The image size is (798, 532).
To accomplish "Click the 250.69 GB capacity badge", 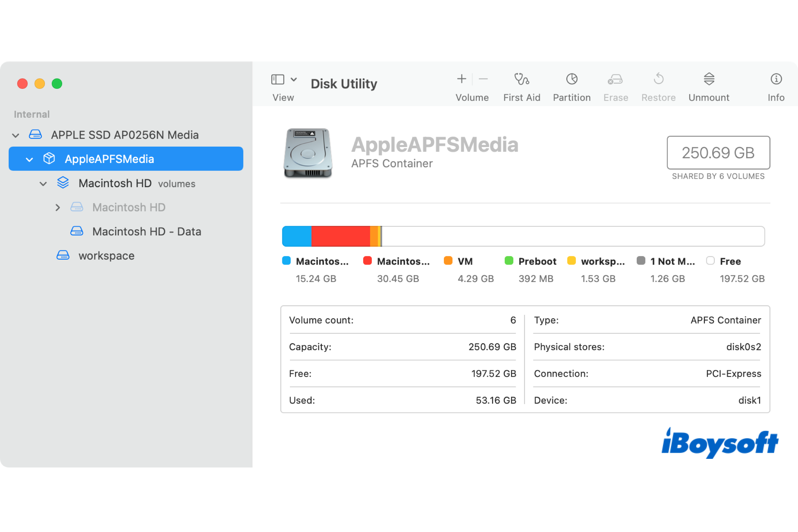I will [718, 153].
